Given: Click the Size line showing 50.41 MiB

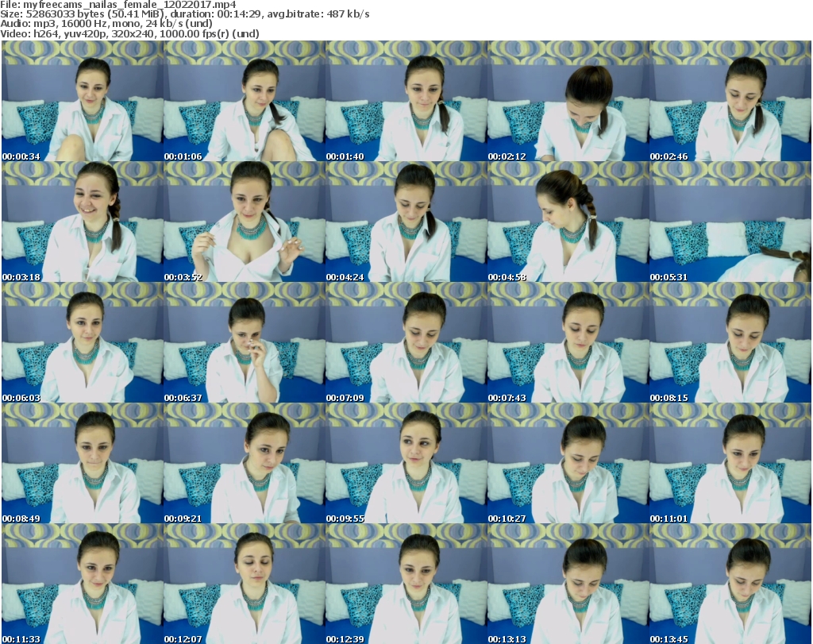Looking at the screenshot, I should coord(184,14).
